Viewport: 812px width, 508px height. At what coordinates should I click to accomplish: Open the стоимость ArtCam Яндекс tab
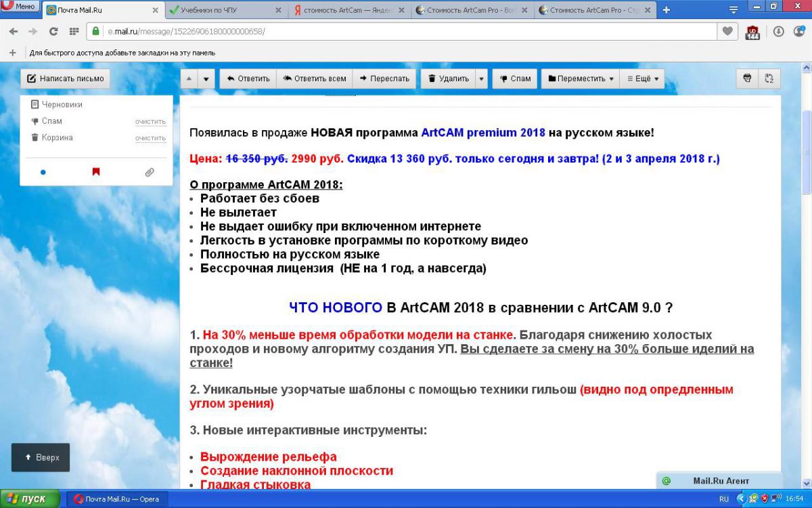point(348,10)
